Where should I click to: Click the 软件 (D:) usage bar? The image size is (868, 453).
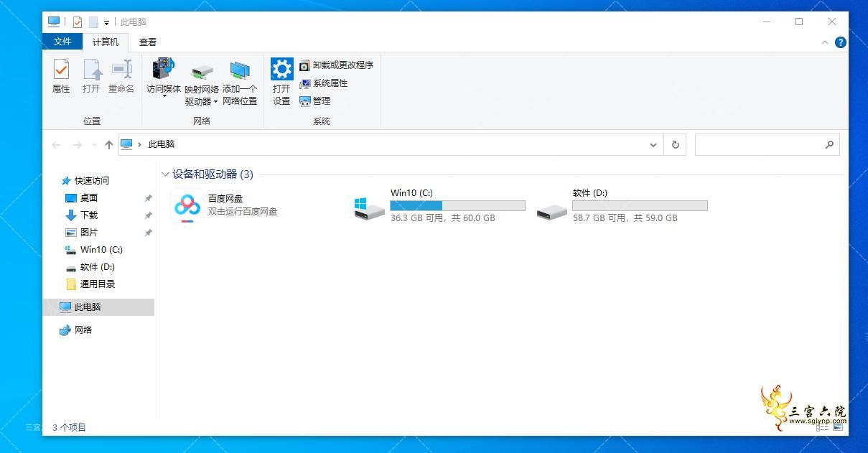640,205
